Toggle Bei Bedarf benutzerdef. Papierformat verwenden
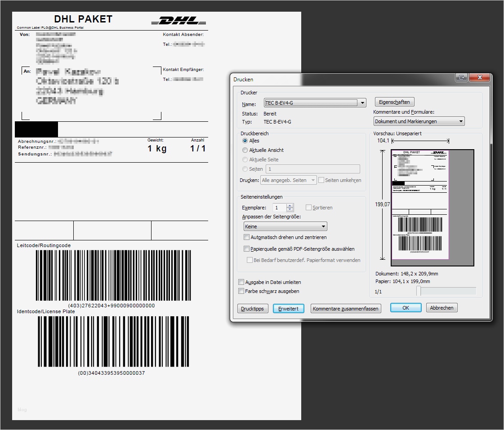Viewport: 504px width, 430px height. tap(250, 260)
